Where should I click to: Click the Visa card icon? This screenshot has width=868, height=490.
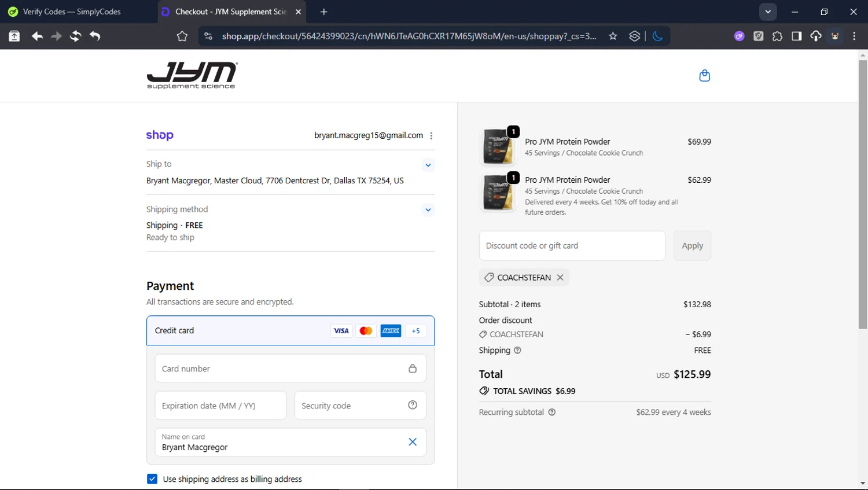(x=341, y=331)
